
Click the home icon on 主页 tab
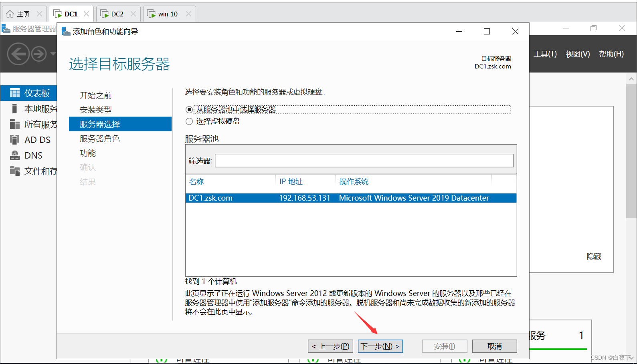pos(10,14)
